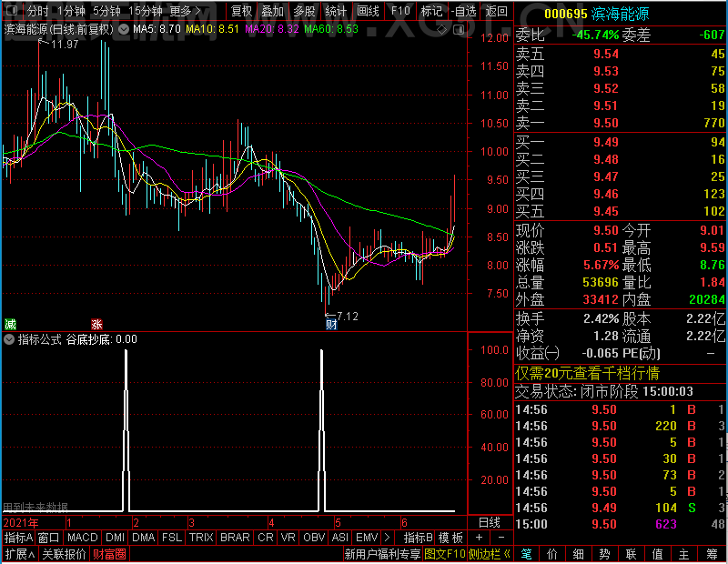Click the 减 marker icon on the chart
The width and height of the screenshot is (728, 564).
tap(10, 324)
